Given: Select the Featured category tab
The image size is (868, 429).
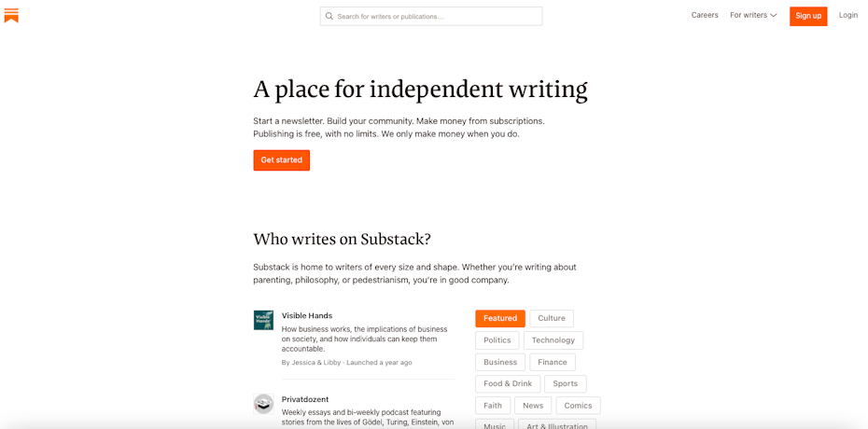Looking at the screenshot, I should [x=500, y=318].
